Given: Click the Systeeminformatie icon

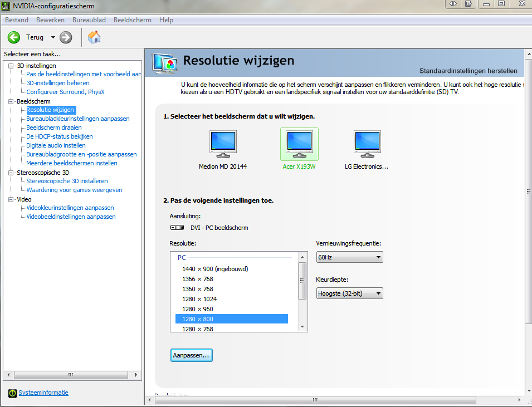Looking at the screenshot, I should coord(13,393).
